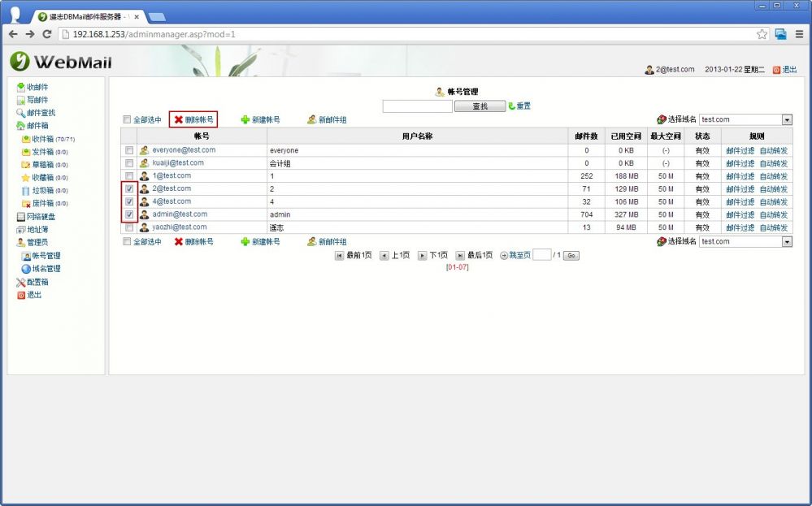Go to 最前1页 first page link

click(x=359, y=255)
